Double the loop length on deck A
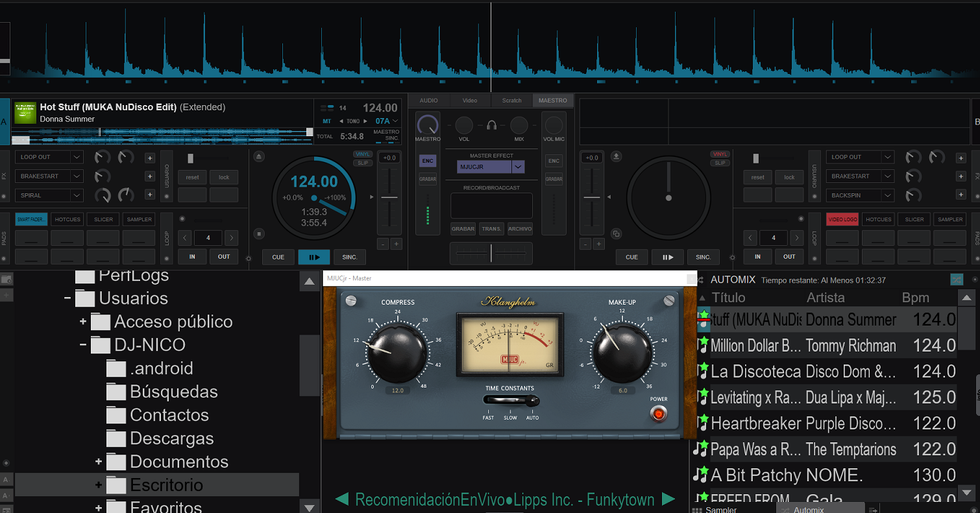 tap(232, 238)
